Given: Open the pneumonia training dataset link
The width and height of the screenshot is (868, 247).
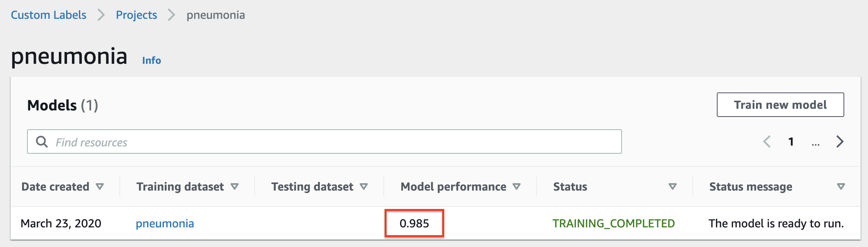Looking at the screenshot, I should point(165,223).
